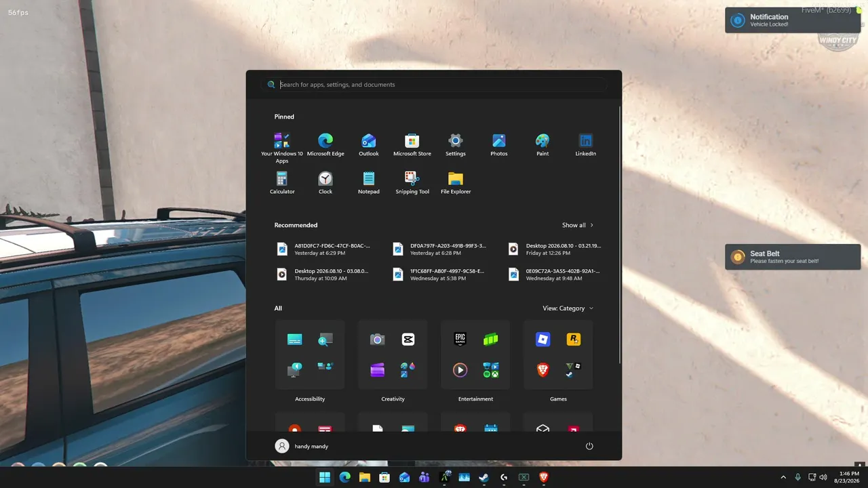The image size is (868, 488).
Task: Open Microsoft Store from the taskbar
Action: click(x=384, y=477)
